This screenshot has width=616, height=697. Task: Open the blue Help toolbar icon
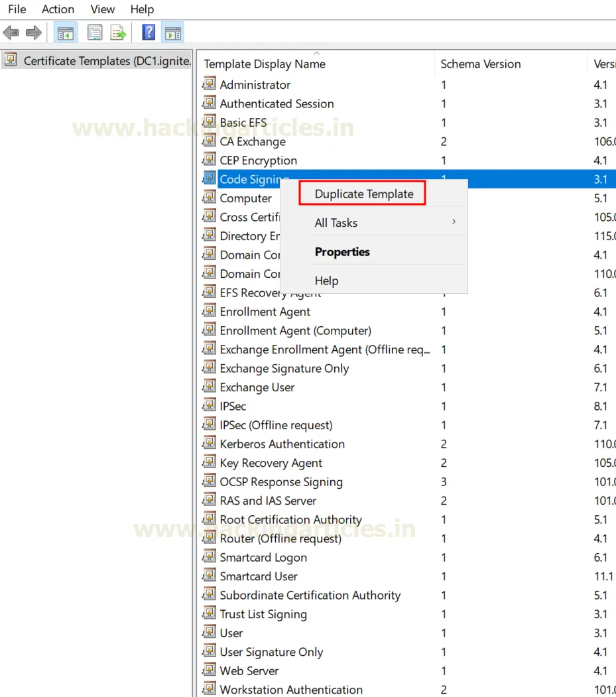point(149,32)
